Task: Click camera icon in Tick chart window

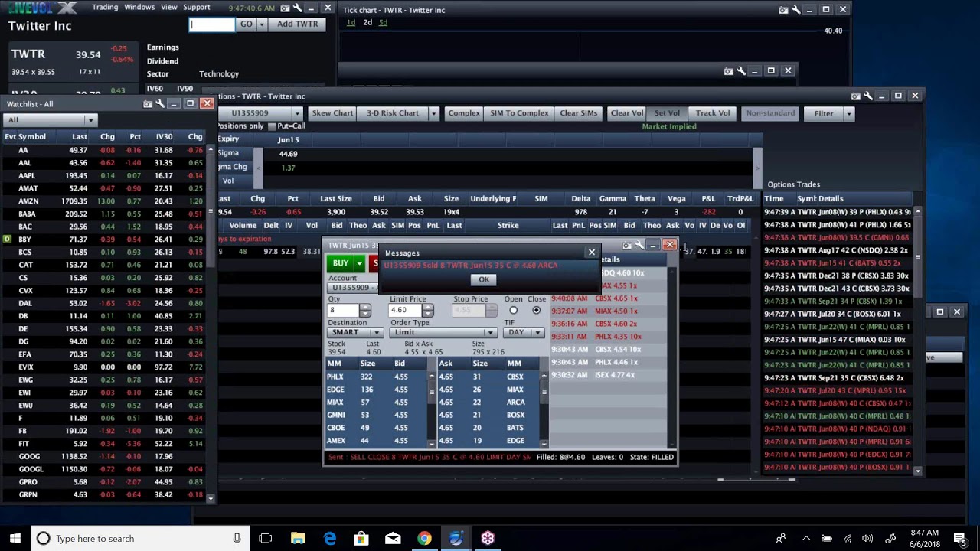Action: pos(783,10)
